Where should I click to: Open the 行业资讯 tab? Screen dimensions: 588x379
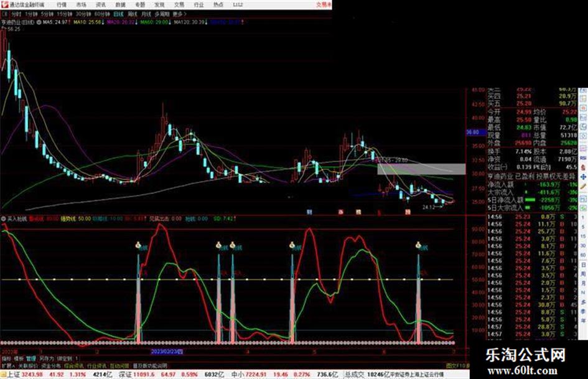click(96, 365)
